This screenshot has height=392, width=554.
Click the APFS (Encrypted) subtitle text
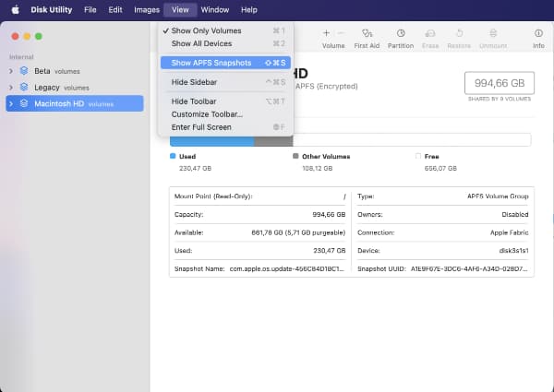(327, 86)
